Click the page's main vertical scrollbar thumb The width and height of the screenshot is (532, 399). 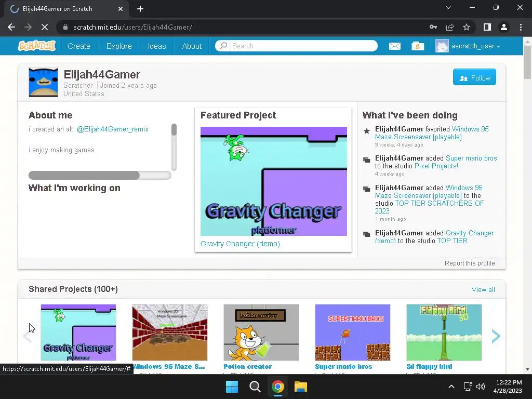pos(527,62)
